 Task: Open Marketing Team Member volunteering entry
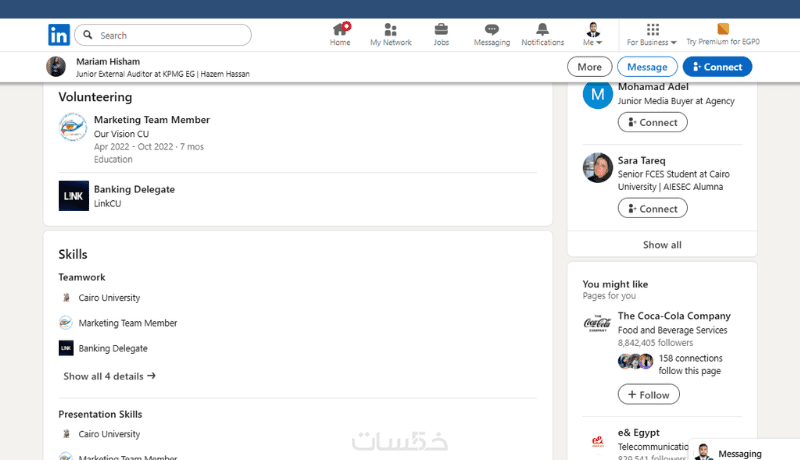[152, 120]
